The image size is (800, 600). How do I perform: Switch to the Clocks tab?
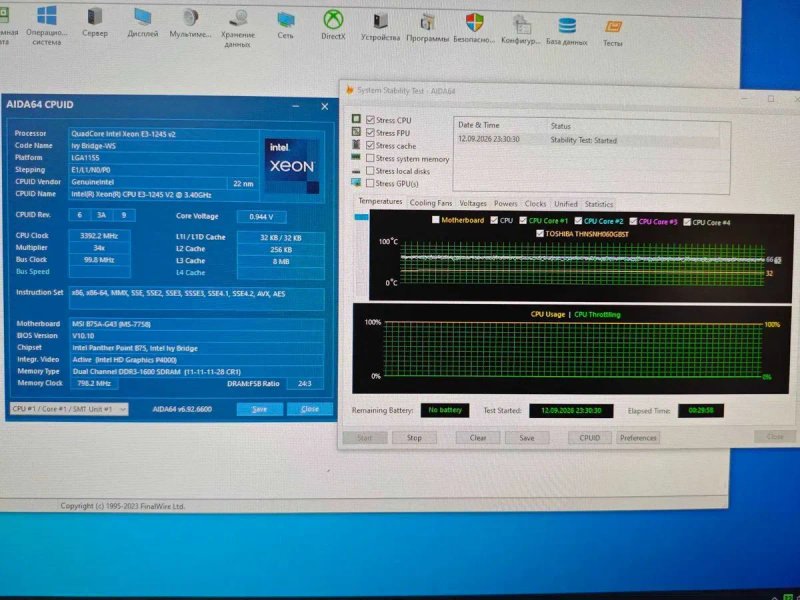535,204
